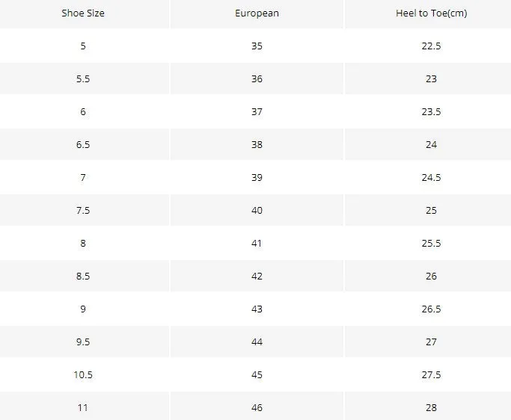
Task: Select shoe size 5.5 cell
Action: (x=83, y=78)
